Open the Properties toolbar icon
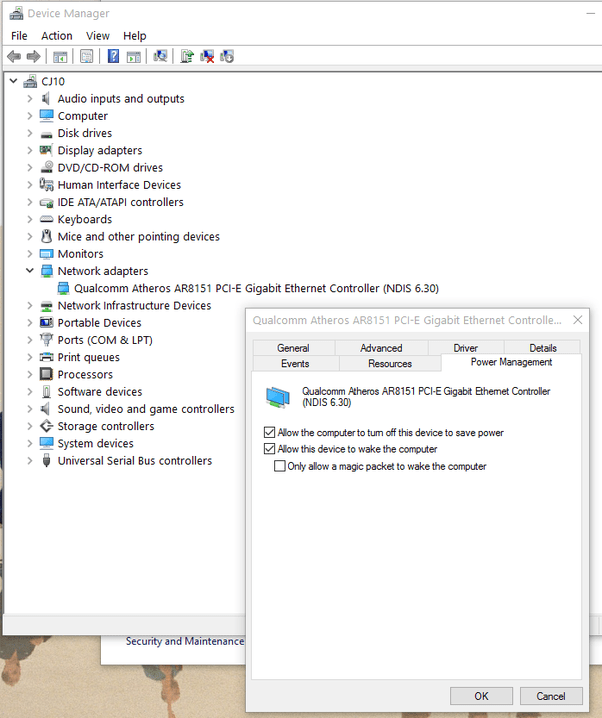 pos(87,57)
